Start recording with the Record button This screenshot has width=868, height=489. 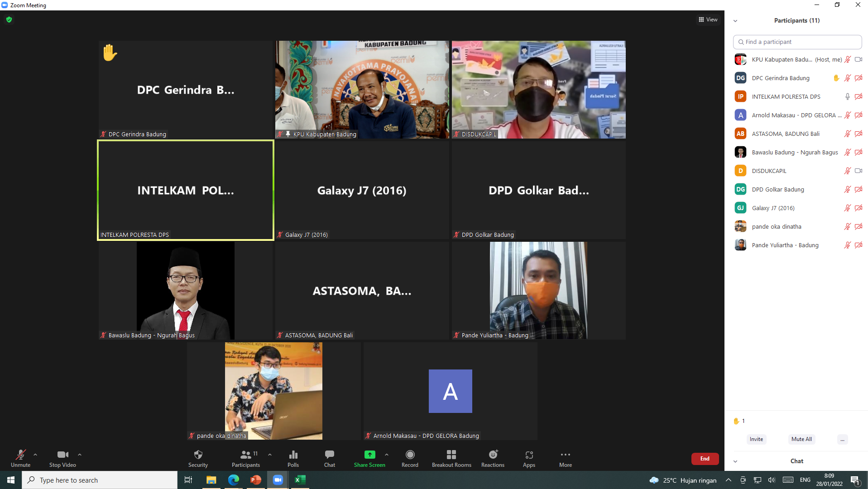(x=410, y=458)
